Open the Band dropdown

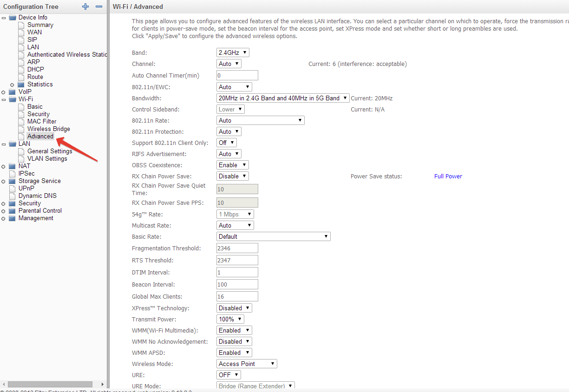click(233, 52)
